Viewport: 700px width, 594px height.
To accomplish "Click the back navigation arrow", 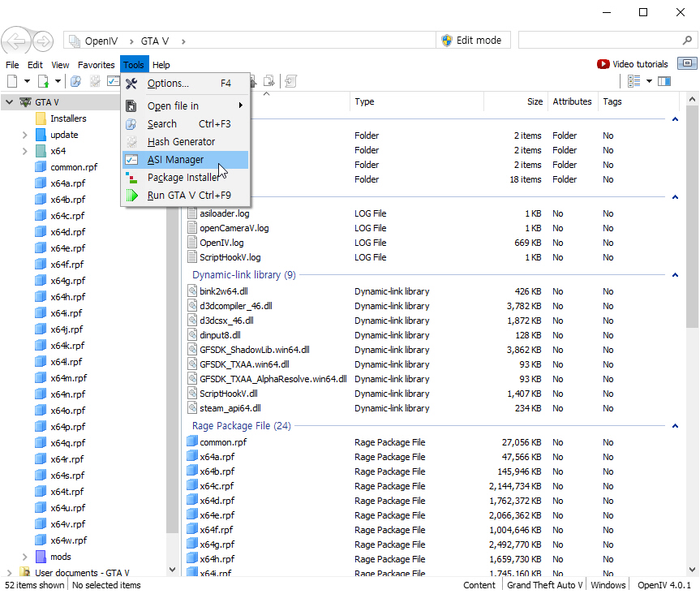I will point(15,41).
